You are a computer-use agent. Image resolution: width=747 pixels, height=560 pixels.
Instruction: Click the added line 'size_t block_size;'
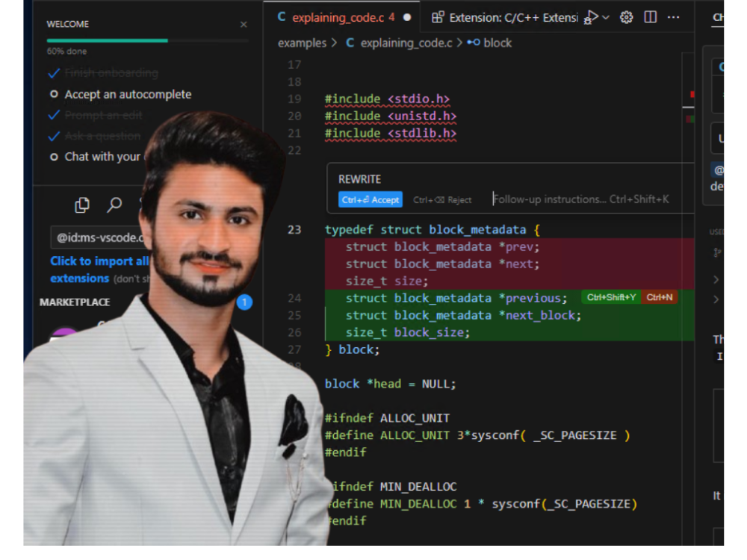[408, 332]
